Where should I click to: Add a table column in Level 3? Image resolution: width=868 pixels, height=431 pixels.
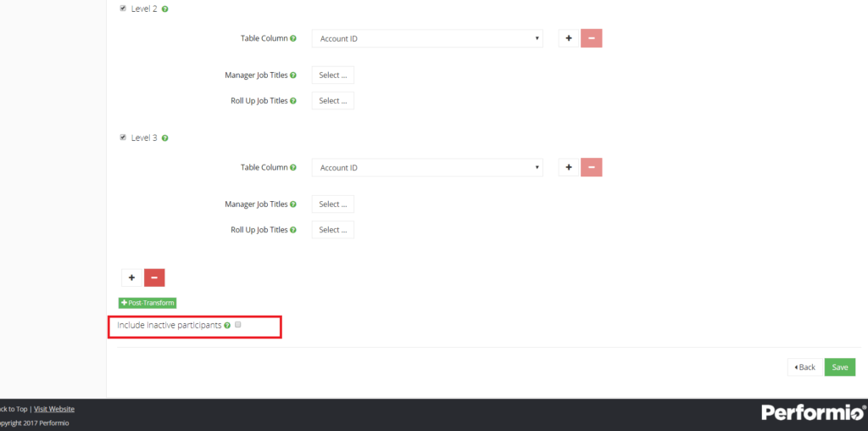click(569, 167)
